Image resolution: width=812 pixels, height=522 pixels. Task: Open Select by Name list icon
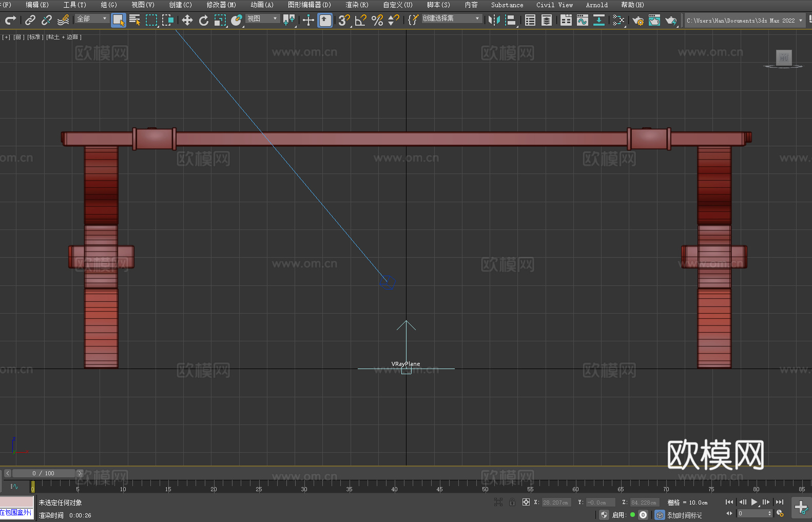[135, 20]
